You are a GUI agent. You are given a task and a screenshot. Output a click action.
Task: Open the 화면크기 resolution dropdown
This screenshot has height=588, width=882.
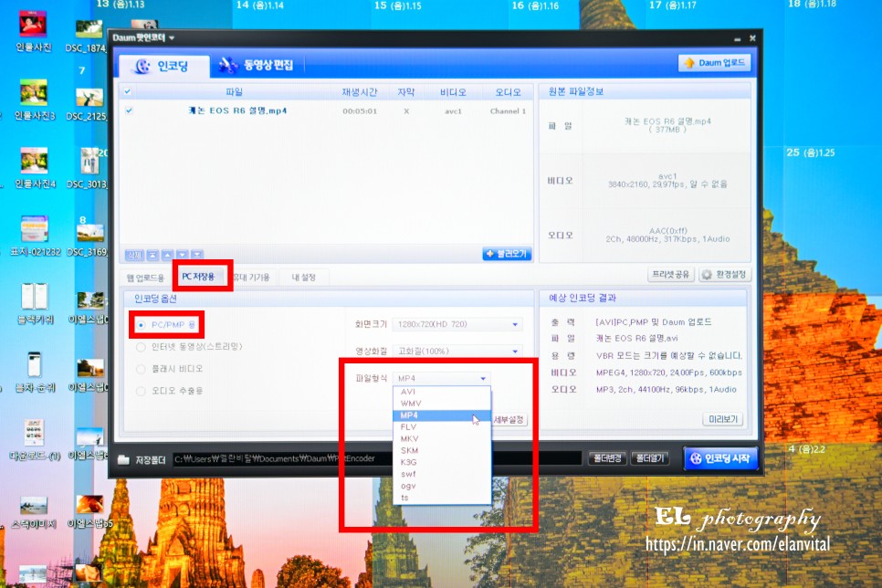(514, 323)
